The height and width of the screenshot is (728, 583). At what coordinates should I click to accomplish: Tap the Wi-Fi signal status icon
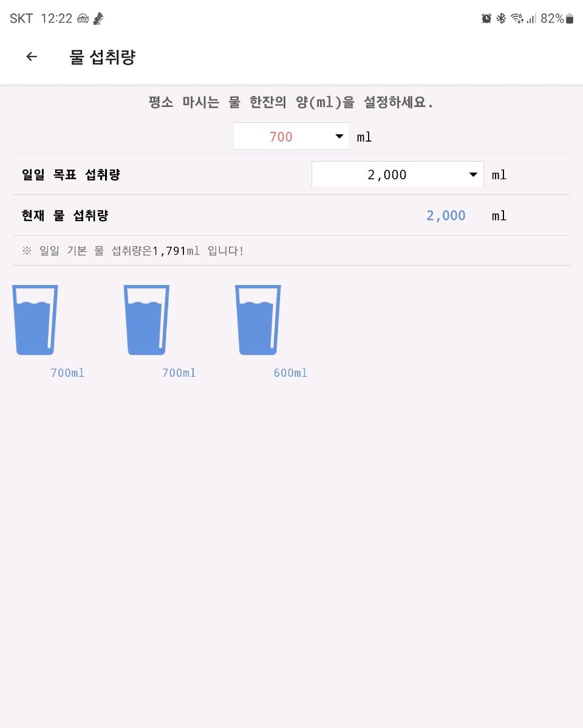coord(517,19)
